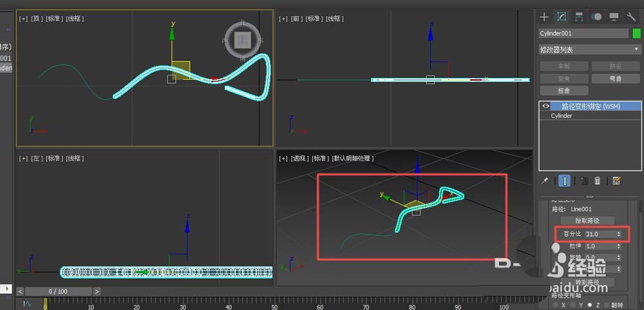Step time slider forward with right arrow
Screen dimensions: 644x310
click(x=97, y=291)
